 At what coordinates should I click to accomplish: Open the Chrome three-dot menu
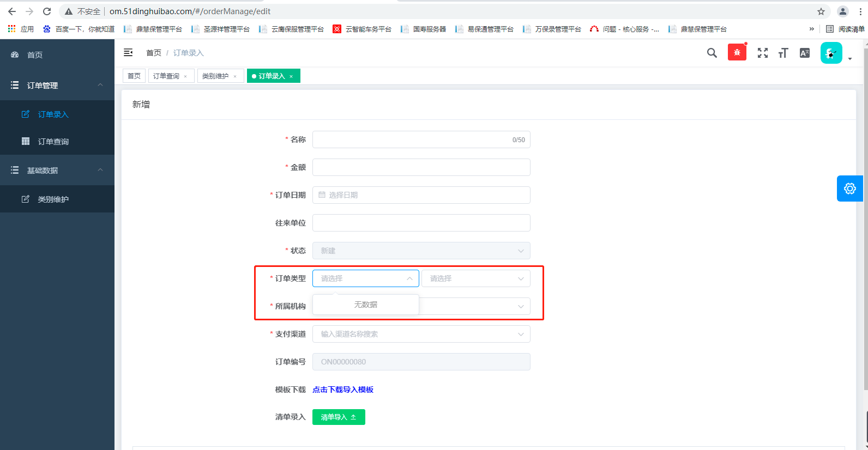pos(860,11)
